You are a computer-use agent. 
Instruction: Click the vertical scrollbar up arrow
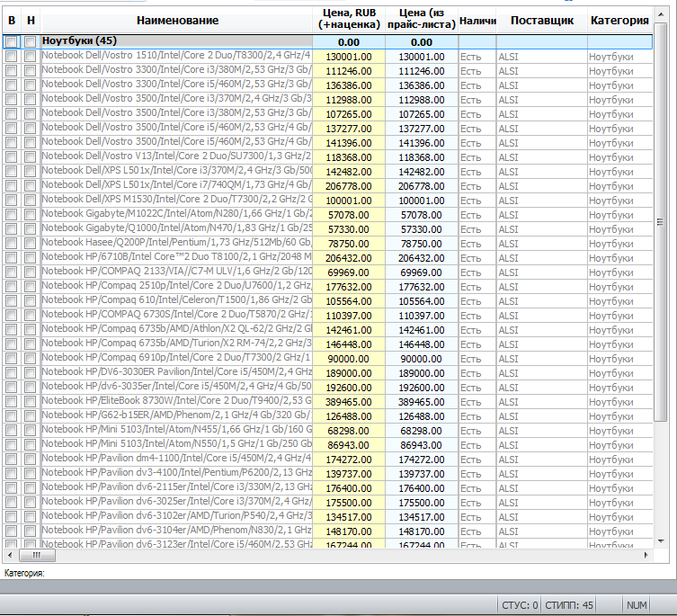661,14
